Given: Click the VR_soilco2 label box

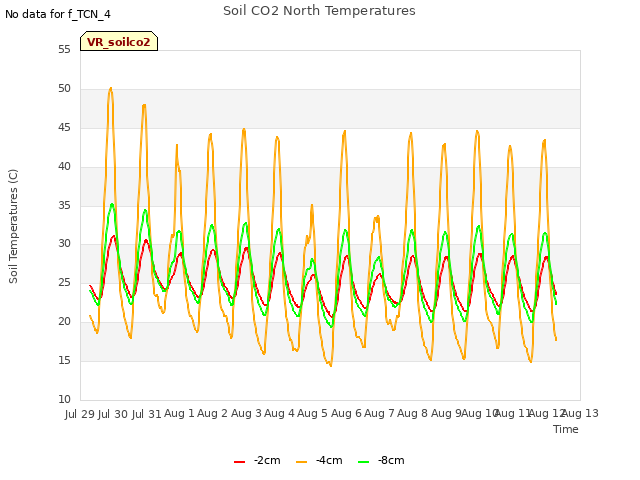Looking at the screenshot, I should click(119, 41).
